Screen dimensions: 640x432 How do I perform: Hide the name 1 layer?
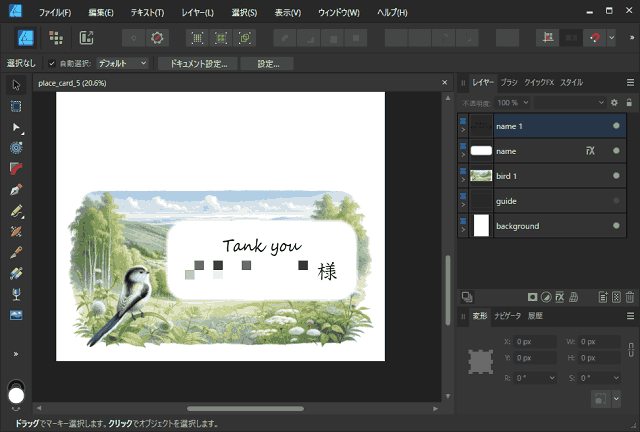pos(616,126)
